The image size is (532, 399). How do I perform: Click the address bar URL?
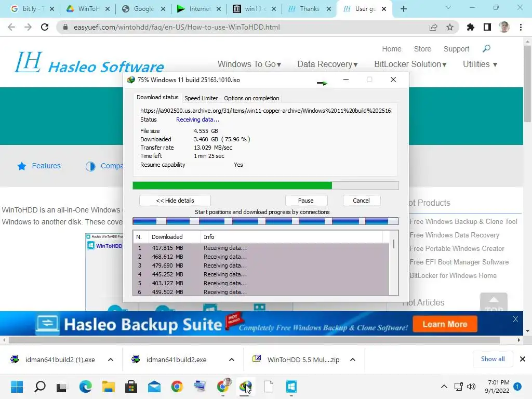(x=177, y=27)
